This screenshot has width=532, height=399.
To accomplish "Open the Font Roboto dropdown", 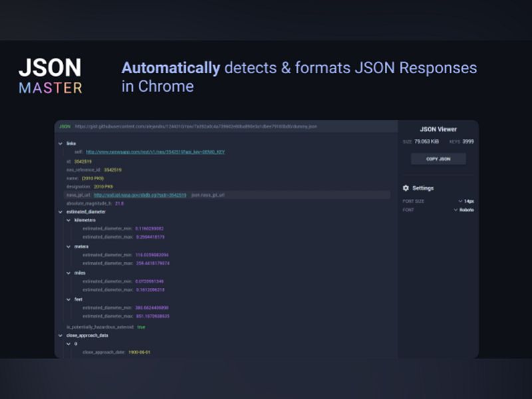I will [464, 210].
